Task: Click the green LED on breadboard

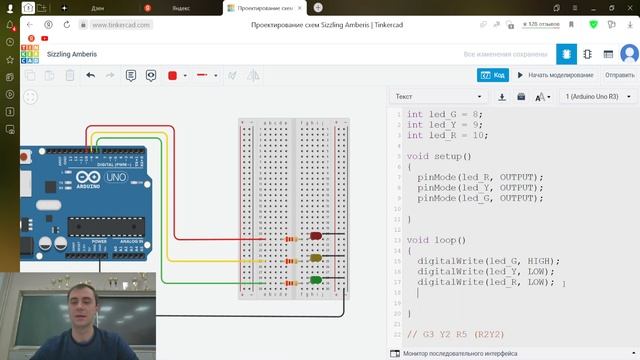Action: pyautogui.click(x=316, y=280)
